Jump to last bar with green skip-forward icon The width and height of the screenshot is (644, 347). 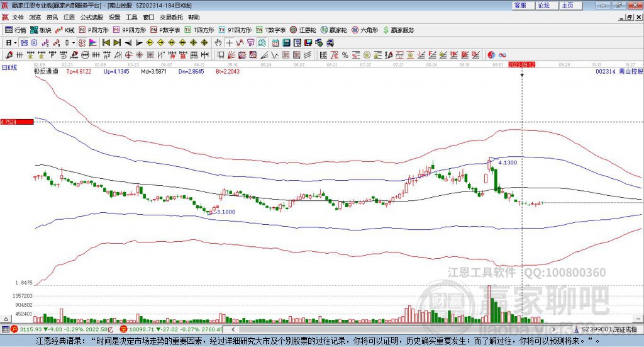(117, 43)
